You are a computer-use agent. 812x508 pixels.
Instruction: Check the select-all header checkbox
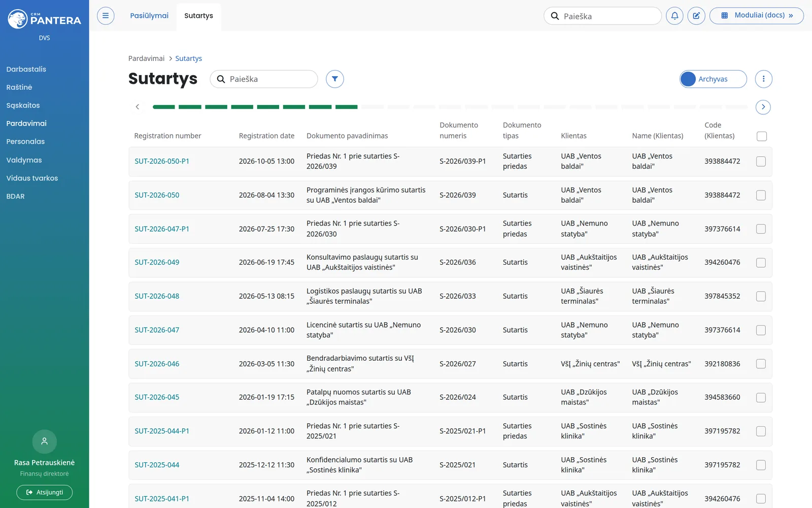[x=761, y=136]
